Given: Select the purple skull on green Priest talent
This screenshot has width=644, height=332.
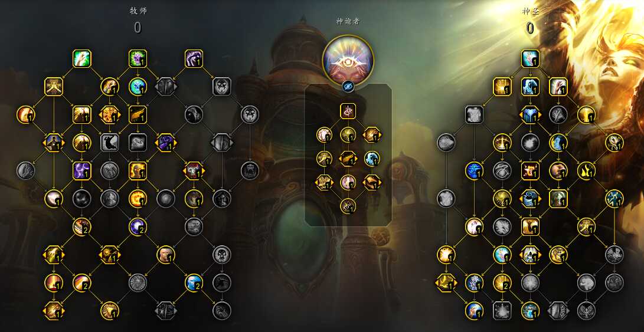Looking at the screenshot, I should tap(138, 58).
